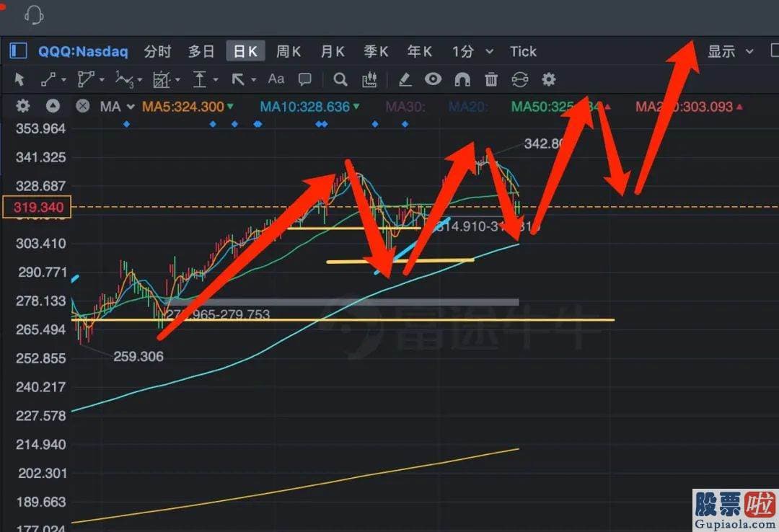Image resolution: width=779 pixels, height=532 pixels.
Task: Toggle the MA30 moving average line
Action: click(x=405, y=107)
